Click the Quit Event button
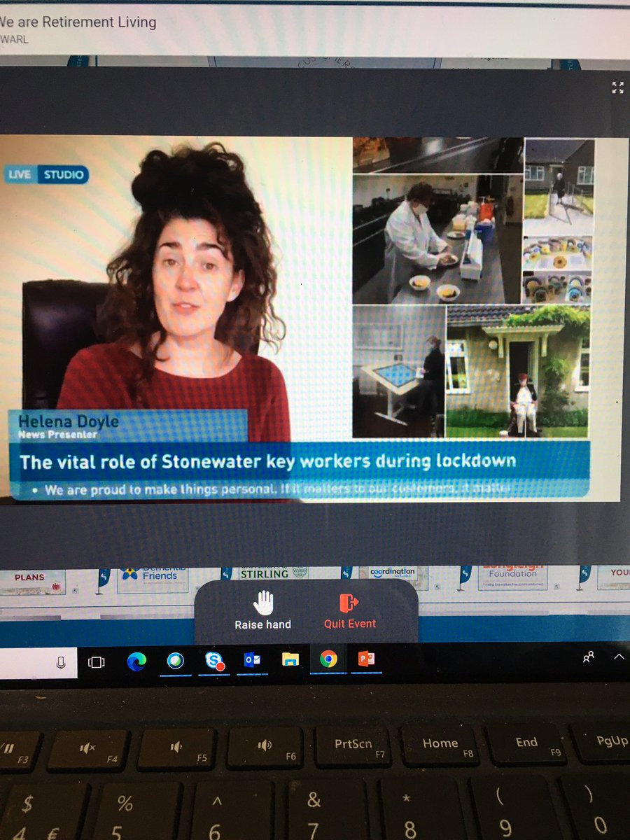The image size is (630, 840). [350, 611]
